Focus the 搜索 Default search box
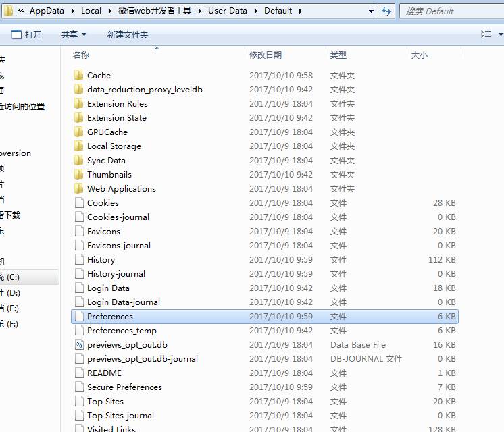Image resolution: width=504 pixels, height=432 pixels. 451,11
